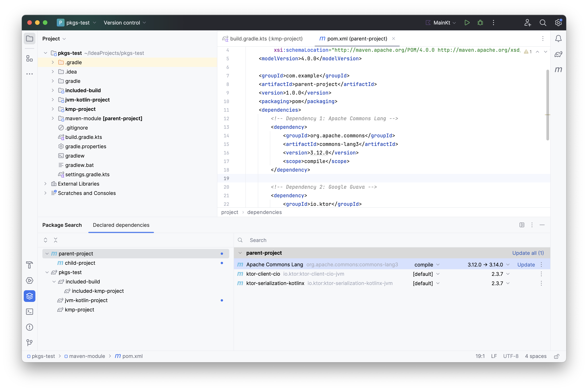Click the editor vertical scrollbar
The width and height of the screenshot is (588, 391).
547,105
